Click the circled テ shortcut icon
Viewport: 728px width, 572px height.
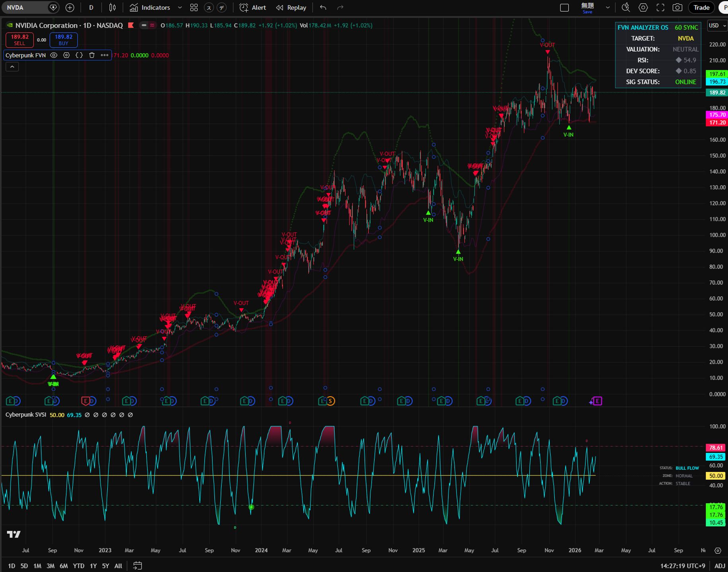point(222,8)
